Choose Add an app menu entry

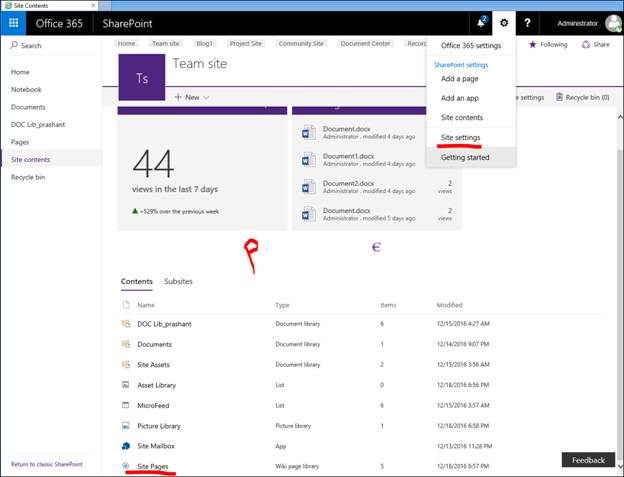462,98
